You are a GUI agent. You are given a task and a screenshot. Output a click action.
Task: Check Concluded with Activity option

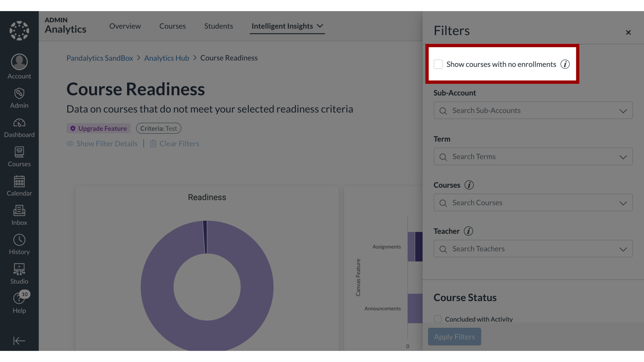click(x=438, y=319)
